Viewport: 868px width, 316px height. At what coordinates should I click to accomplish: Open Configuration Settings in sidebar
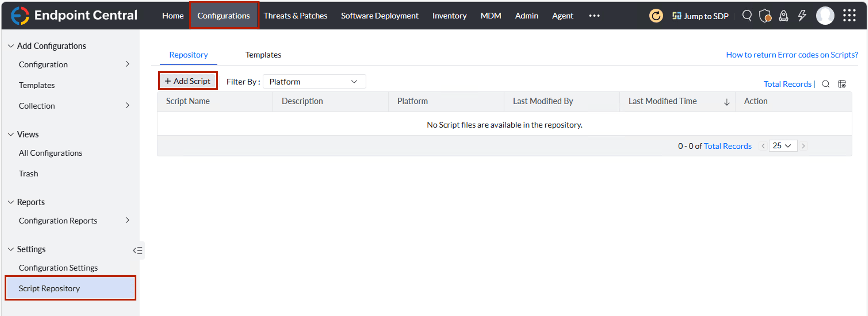[58, 268]
